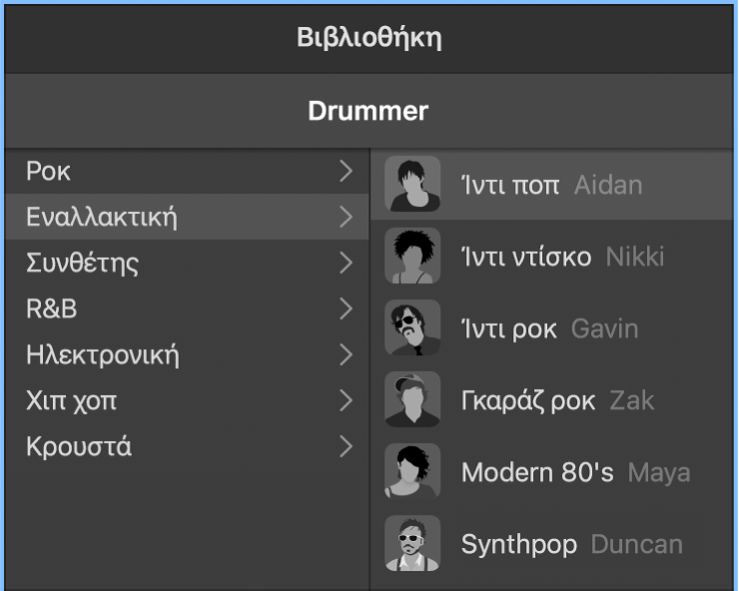
Task: Click Duncan's sunglasses avatar icon
Action: (x=412, y=544)
